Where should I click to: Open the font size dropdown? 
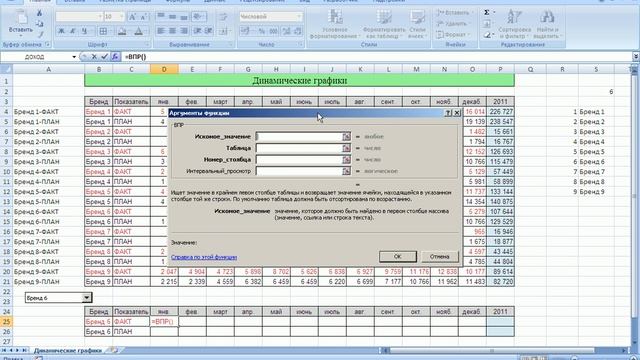(x=122, y=17)
